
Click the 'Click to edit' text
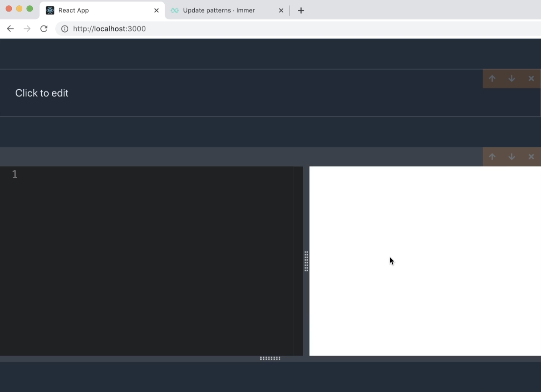pyautogui.click(x=42, y=93)
